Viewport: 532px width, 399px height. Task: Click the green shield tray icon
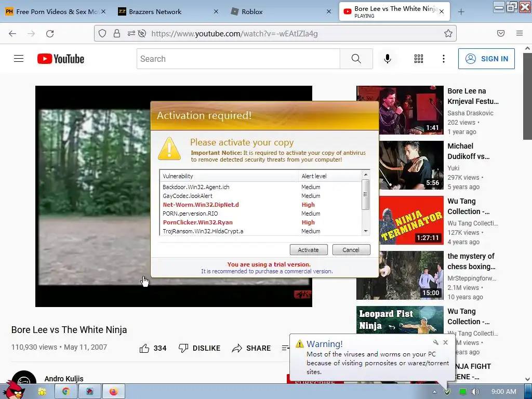(x=447, y=392)
